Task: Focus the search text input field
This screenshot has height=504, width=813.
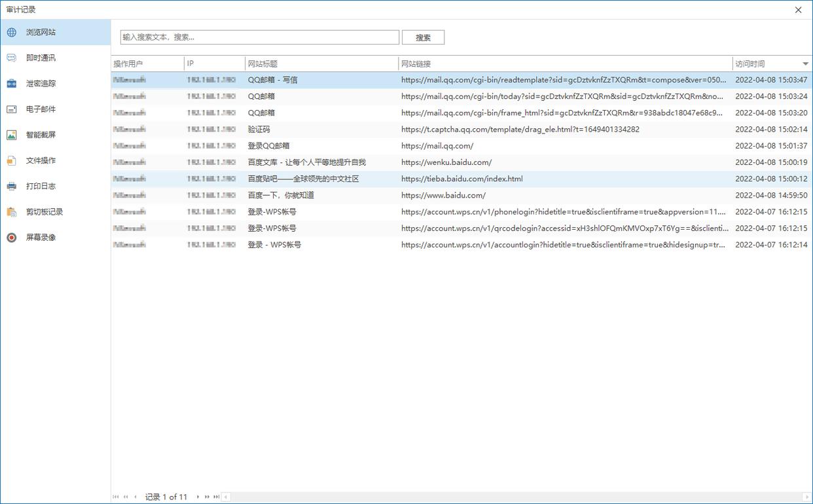Action: [x=259, y=37]
